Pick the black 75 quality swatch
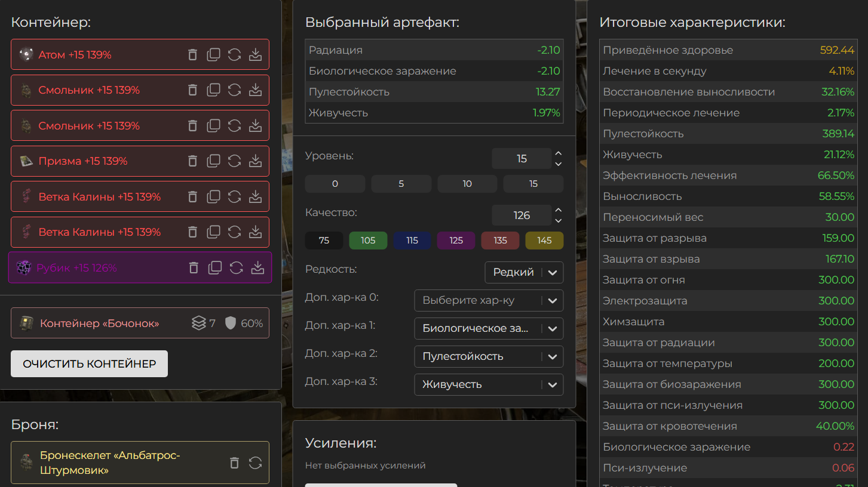This screenshot has height=487, width=868. (324, 241)
